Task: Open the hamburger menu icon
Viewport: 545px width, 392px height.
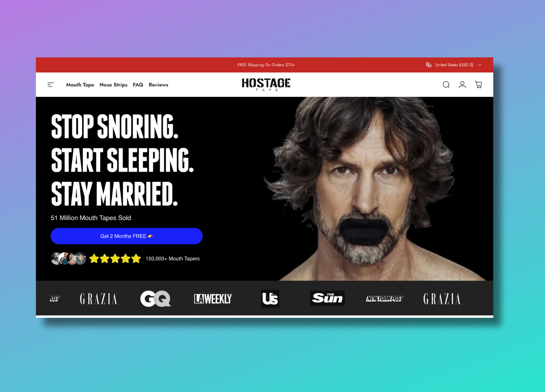Action: [x=51, y=85]
